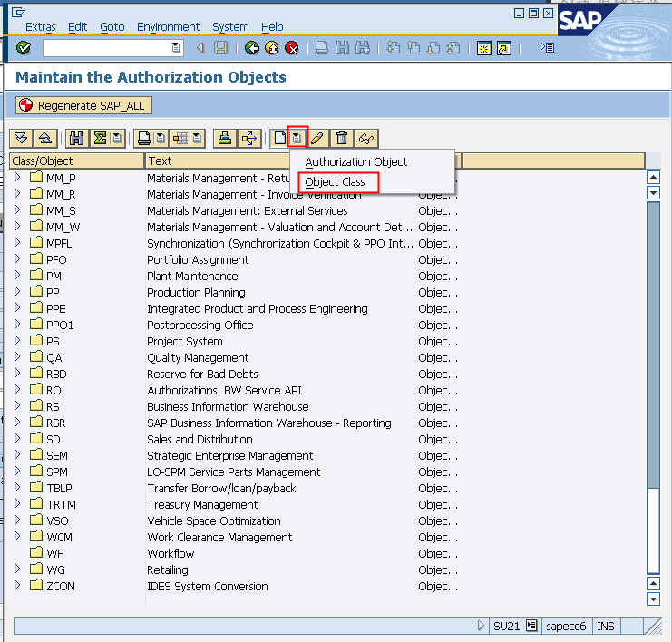
Task: Click the 'Vehicle Space Optimization' text
Action: point(214,521)
